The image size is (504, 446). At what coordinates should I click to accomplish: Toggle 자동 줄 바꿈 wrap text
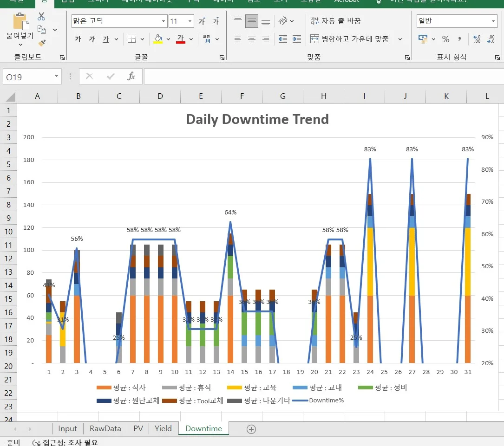pos(335,21)
